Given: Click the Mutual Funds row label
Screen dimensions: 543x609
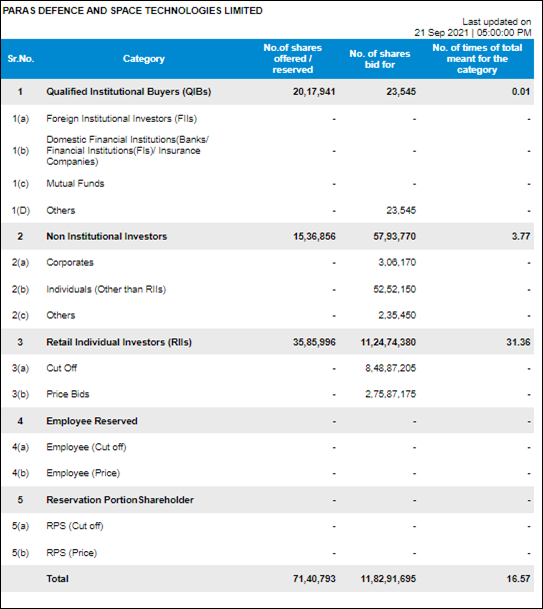Looking at the screenshot, I should coord(75,183).
